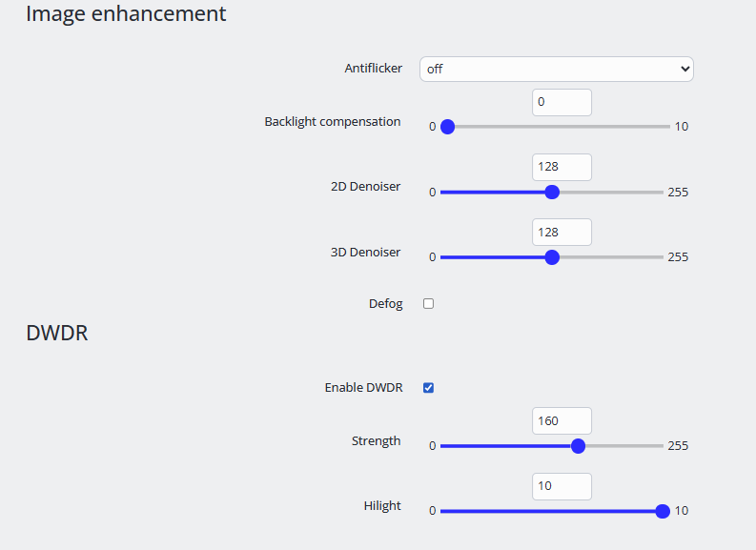Click the 3D Denoiser slider handle
This screenshot has height=550, width=756.
click(551, 257)
